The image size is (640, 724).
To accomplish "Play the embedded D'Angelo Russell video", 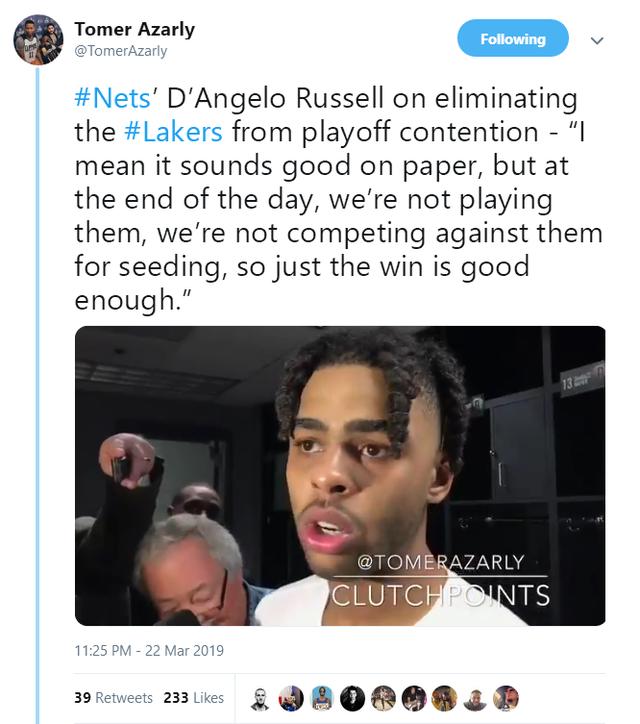I will [340, 476].
